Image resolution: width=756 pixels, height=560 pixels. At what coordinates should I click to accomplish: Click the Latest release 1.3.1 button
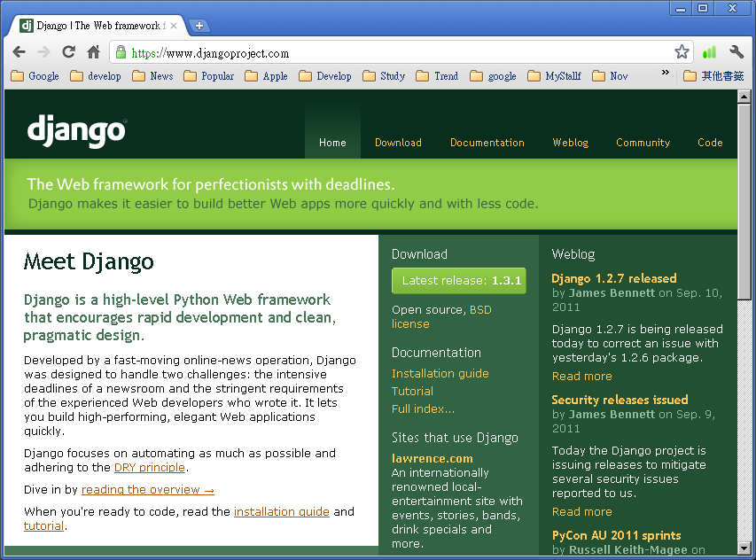(458, 280)
